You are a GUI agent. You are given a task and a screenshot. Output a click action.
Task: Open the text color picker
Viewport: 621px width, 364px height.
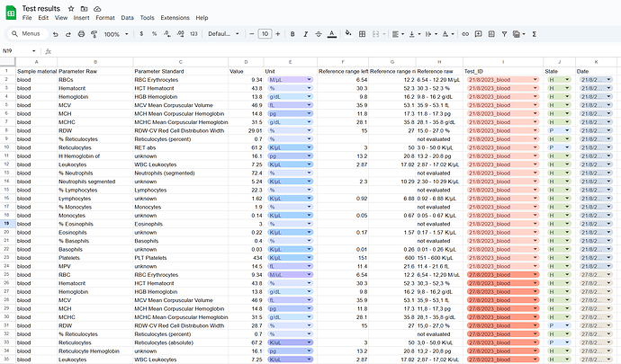332,34
